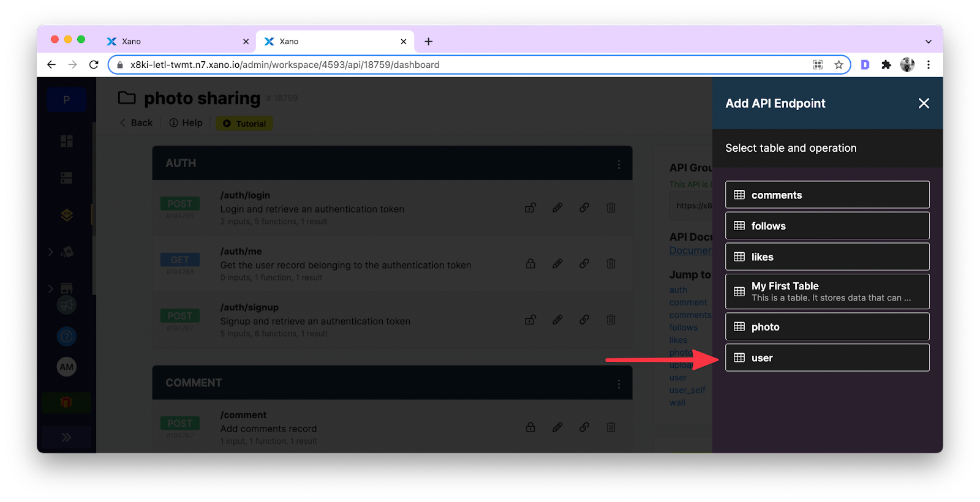Image resolution: width=980 pixels, height=502 pixels.
Task: Switch to the first Xano browser tab
Action: click(x=178, y=42)
